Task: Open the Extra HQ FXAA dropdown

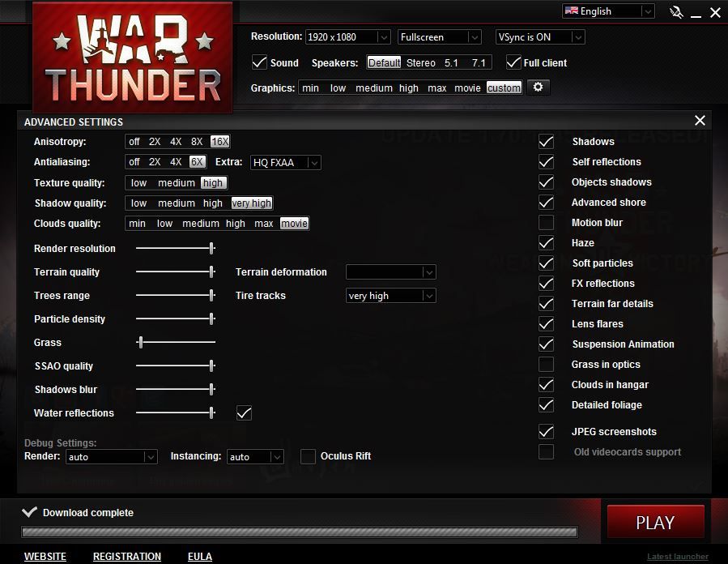Action: (286, 162)
